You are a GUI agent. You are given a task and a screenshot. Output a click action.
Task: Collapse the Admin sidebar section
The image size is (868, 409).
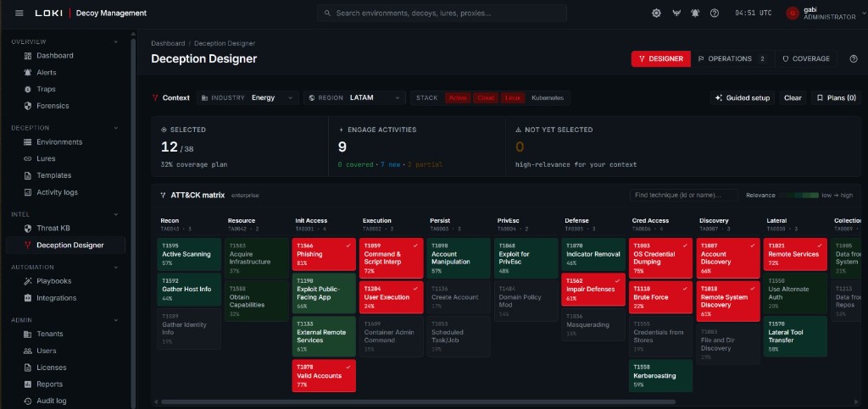pyautogui.click(x=115, y=320)
